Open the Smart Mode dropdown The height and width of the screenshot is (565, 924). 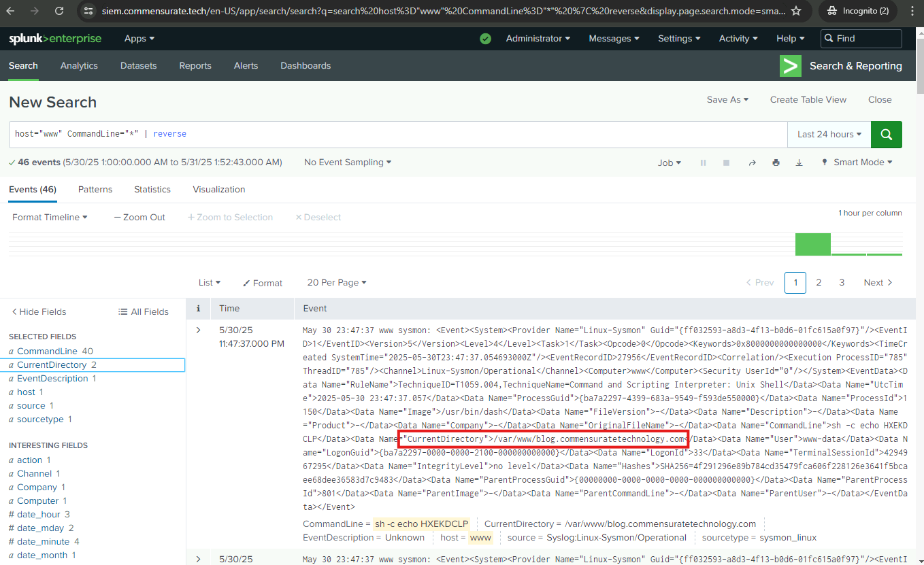pyautogui.click(x=857, y=162)
